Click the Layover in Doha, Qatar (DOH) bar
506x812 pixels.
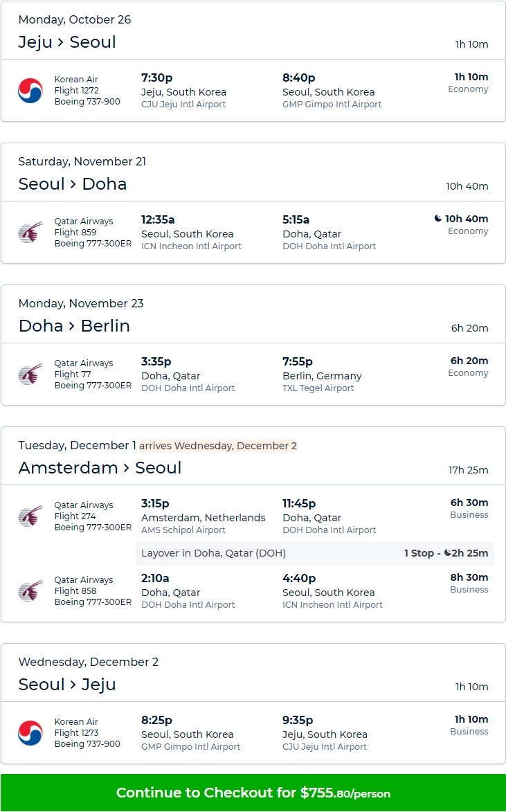(213, 553)
